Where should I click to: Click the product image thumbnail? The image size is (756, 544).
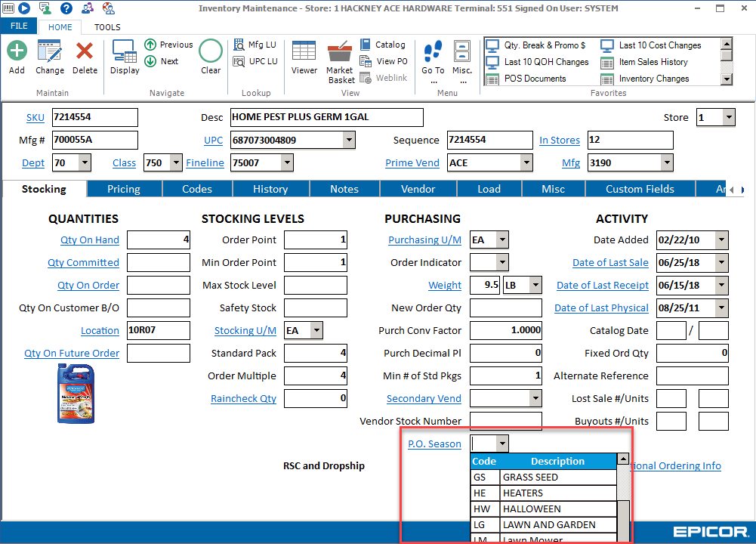coord(76,394)
